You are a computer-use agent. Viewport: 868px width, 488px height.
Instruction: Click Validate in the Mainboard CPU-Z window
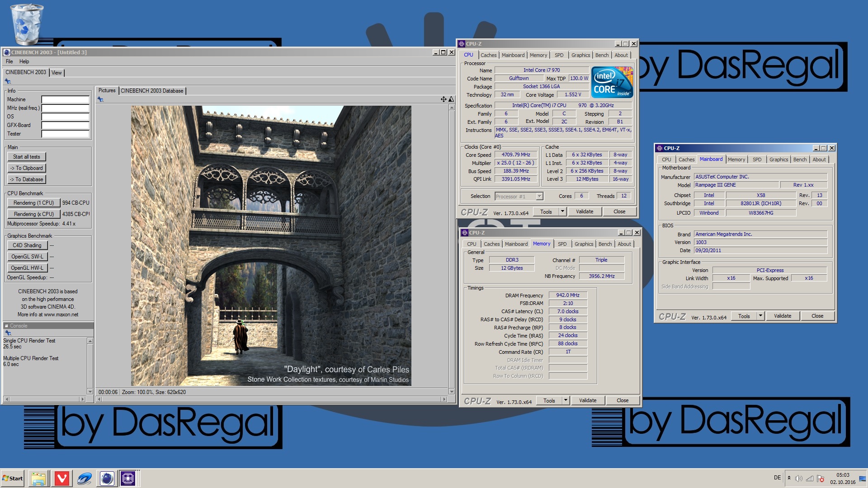click(782, 316)
